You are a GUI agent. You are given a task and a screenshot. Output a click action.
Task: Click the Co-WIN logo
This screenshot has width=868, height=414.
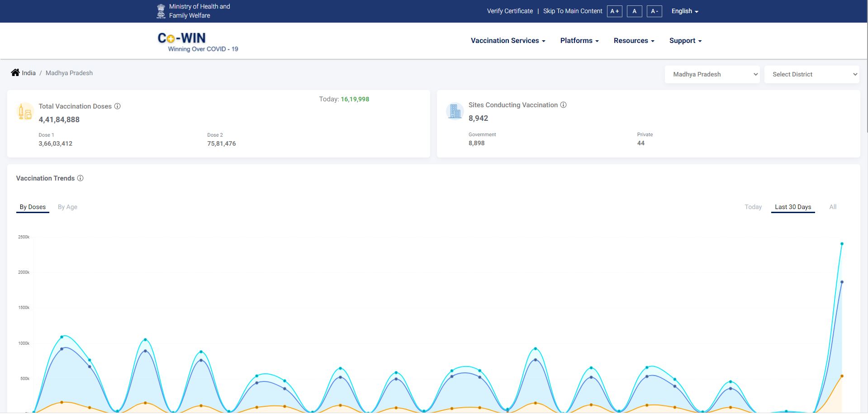(198, 42)
